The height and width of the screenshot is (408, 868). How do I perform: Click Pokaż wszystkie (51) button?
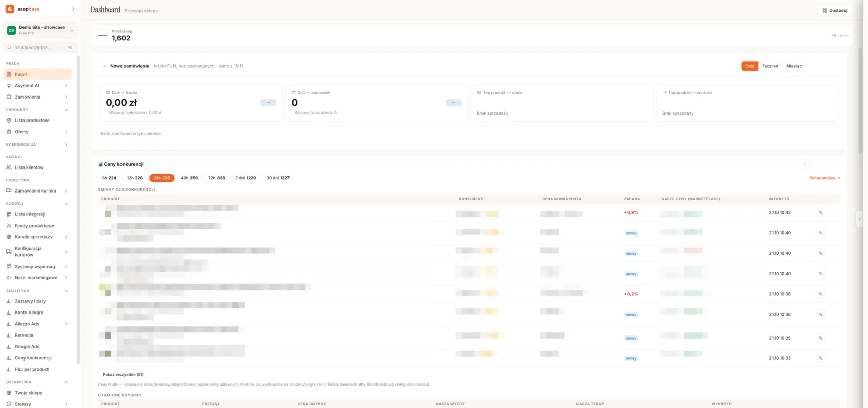coord(123,375)
